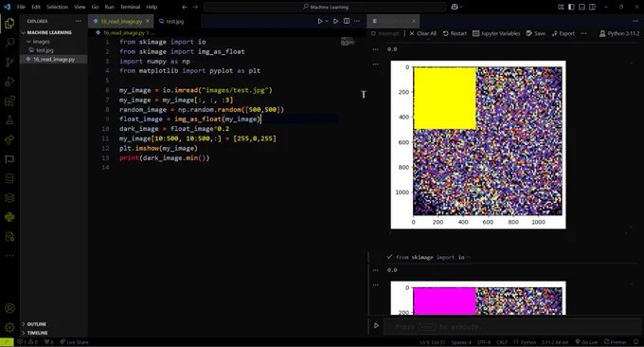Close the interactive window tab
This screenshot has width=644, height=347.
click(x=414, y=21)
